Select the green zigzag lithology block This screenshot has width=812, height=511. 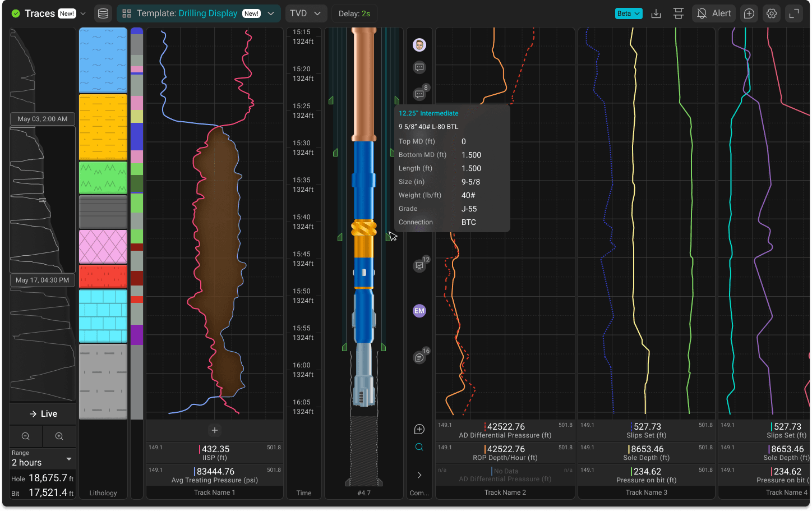[x=103, y=178]
